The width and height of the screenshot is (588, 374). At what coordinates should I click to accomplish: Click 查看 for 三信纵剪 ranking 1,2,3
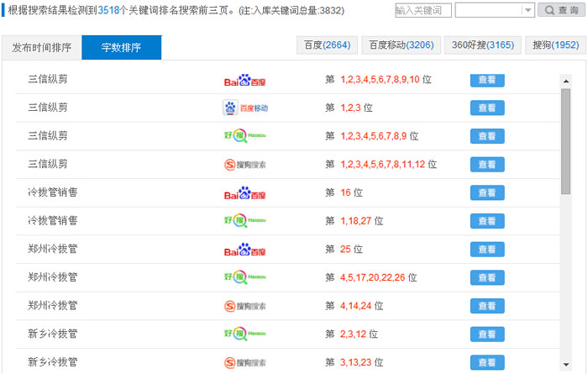pyautogui.click(x=487, y=108)
